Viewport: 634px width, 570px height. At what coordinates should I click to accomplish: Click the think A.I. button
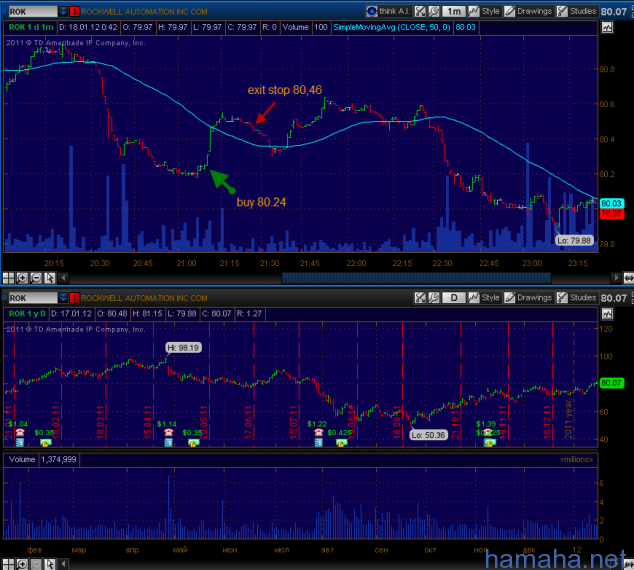coord(388,11)
